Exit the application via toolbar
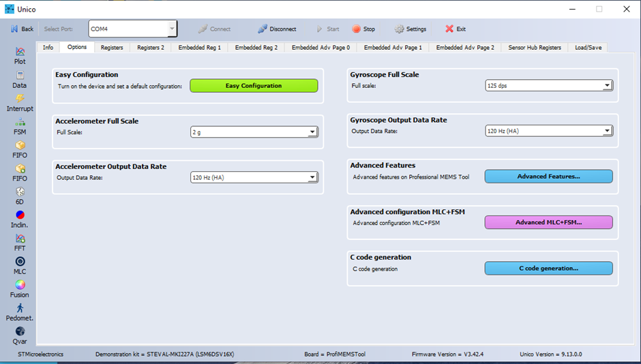The width and height of the screenshot is (641, 364). [x=456, y=29]
